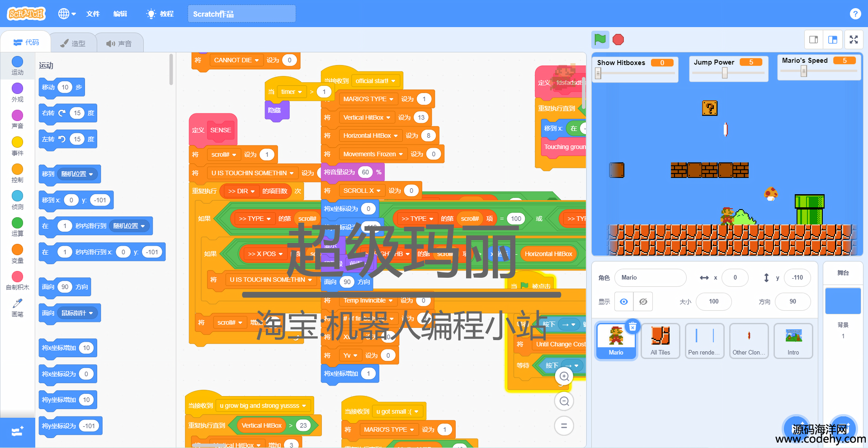The height and width of the screenshot is (448, 868).
Task: Select the 自制积木 block category
Action: point(17,280)
